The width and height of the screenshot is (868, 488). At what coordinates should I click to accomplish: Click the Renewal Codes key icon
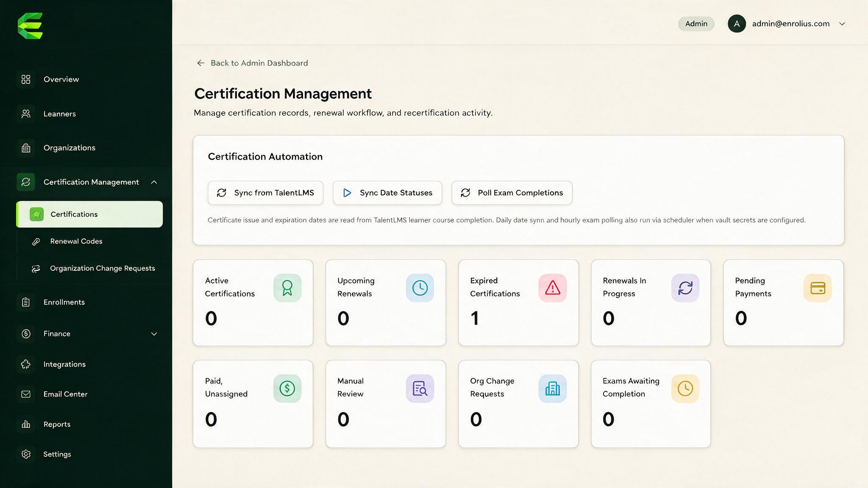pos(36,241)
